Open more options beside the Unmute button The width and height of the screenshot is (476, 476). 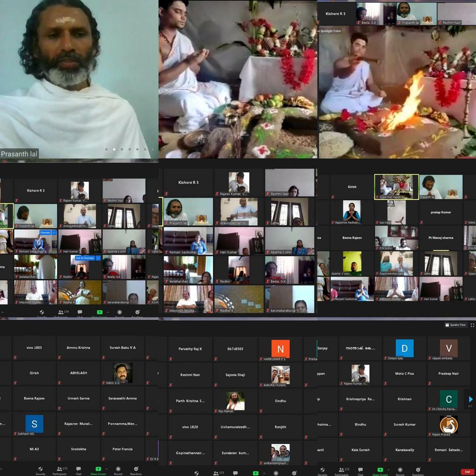[54, 232]
